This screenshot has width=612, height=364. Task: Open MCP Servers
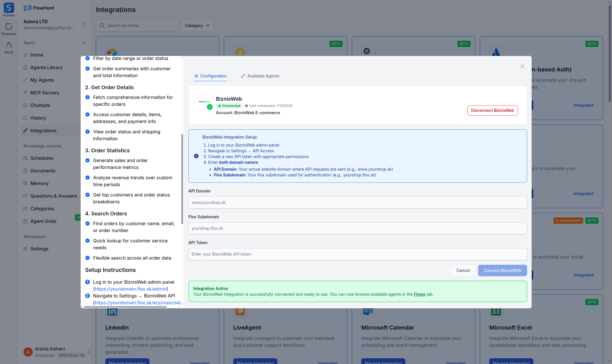coord(44,93)
